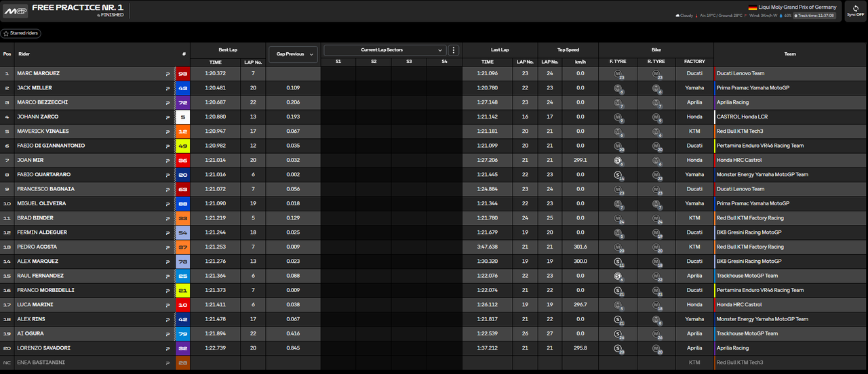This screenshot has height=374, width=868.
Task: Click the Pos column header
Action: [x=7, y=54]
